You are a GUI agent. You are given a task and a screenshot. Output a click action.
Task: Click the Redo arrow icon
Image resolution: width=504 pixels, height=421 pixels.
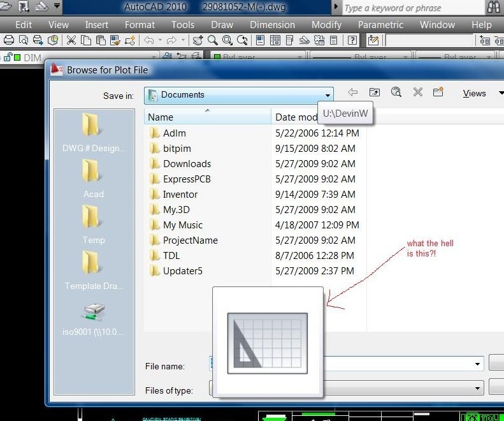click(x=171, y=40)
